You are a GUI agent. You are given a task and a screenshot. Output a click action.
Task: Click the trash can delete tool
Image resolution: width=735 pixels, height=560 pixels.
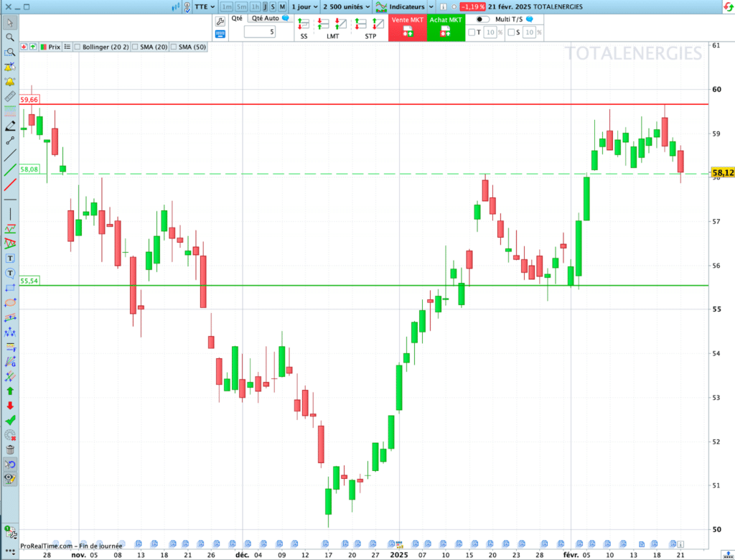click(10, 449)
